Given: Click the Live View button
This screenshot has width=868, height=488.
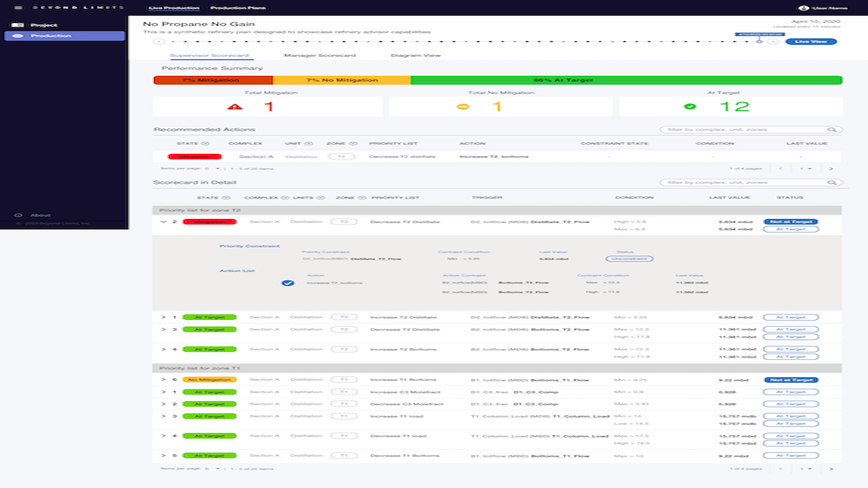Looking at the screenshot, I should click(811, 41).
